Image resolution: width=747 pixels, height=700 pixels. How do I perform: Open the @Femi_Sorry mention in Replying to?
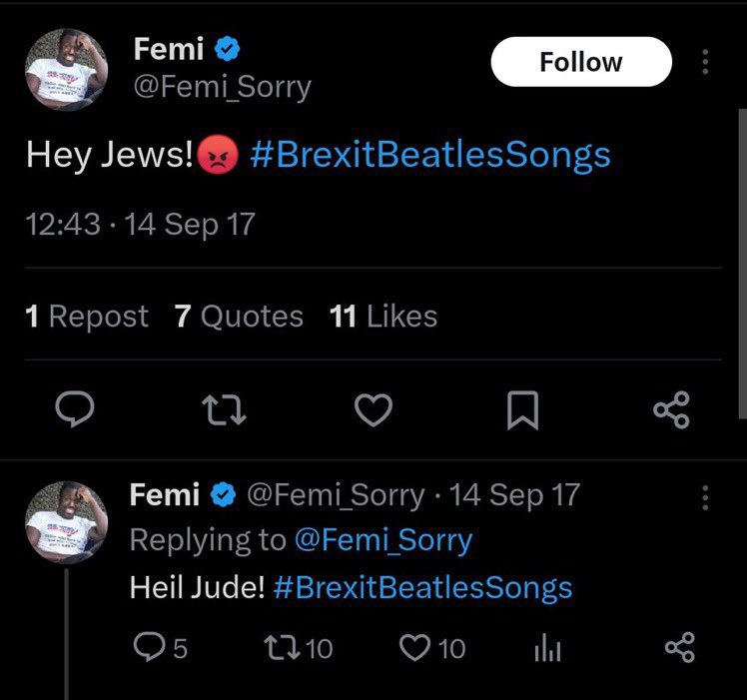coord(382,540)
